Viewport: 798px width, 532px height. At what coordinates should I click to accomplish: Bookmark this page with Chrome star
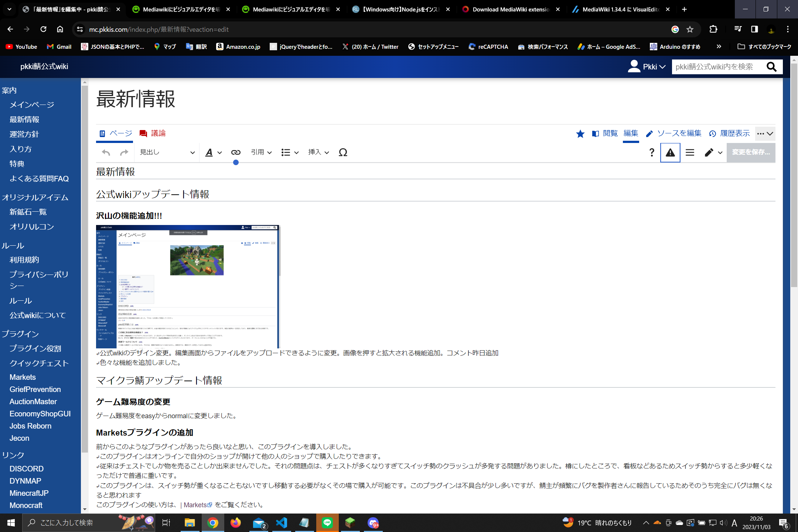coord(690,30)
